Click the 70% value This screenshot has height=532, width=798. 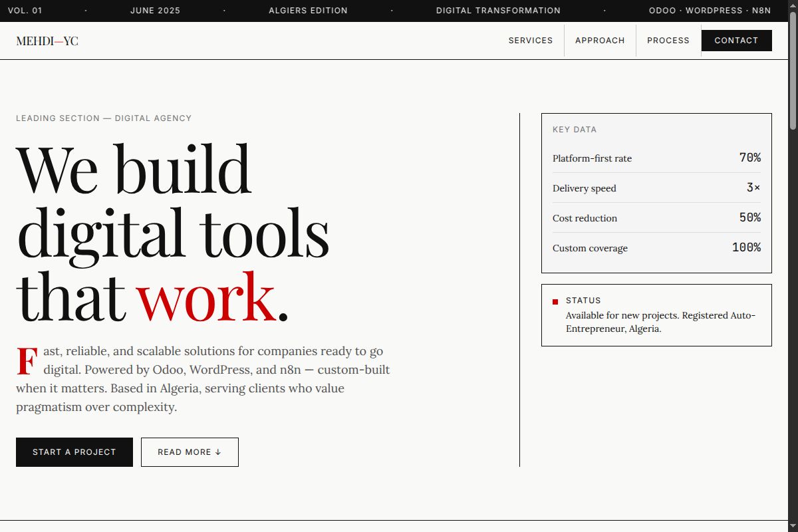coord(750,158)
